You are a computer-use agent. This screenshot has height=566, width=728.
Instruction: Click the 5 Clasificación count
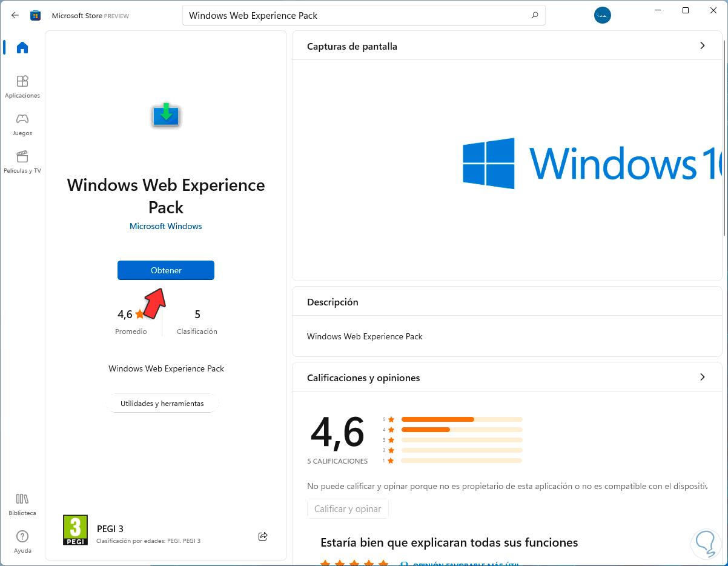coord(197,322)
